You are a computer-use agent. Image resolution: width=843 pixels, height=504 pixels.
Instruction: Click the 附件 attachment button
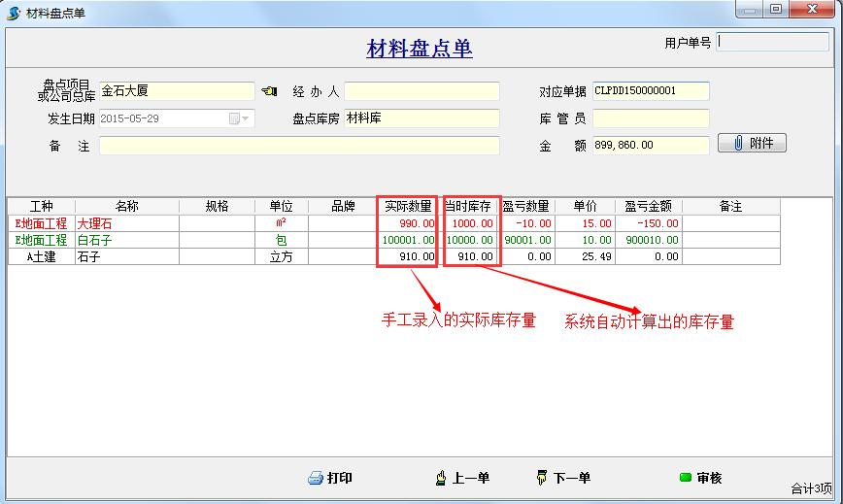coord(752,144)
